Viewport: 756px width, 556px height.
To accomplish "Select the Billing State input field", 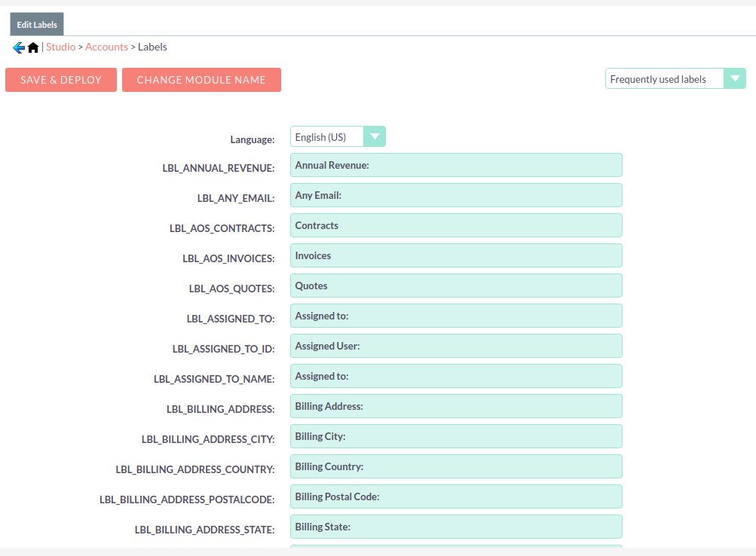I will 456,527.
